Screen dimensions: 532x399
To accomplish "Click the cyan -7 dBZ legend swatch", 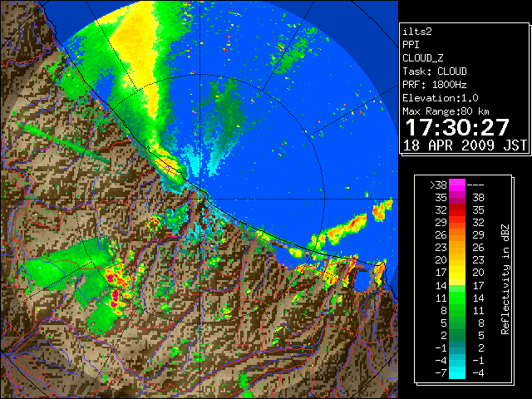I will point(457,372).
